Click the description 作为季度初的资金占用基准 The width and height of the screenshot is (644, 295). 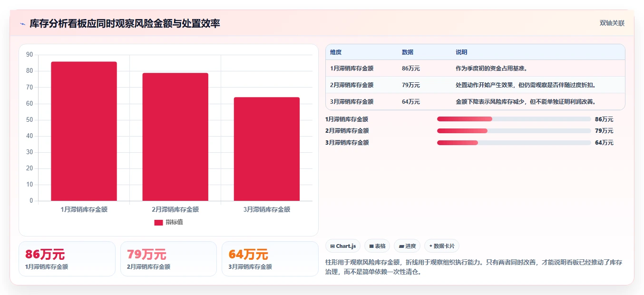point(491,69)
